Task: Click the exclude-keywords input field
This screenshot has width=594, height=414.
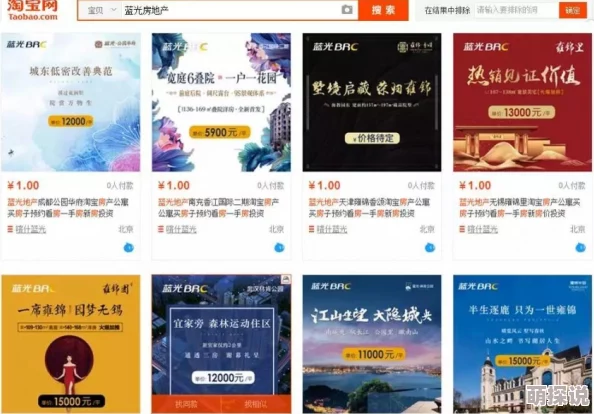Action: (516, 10)
